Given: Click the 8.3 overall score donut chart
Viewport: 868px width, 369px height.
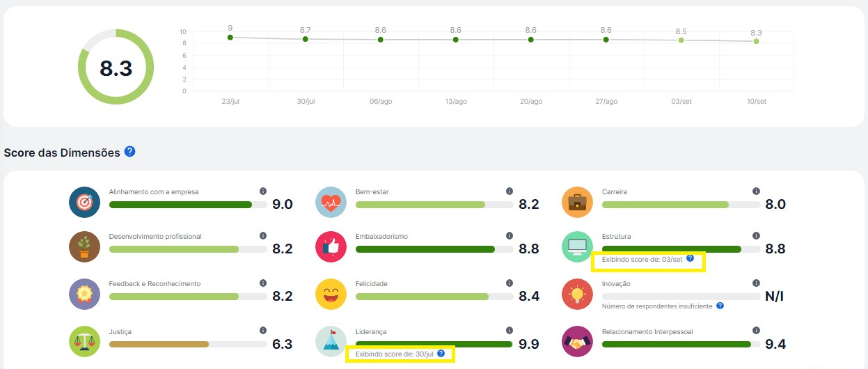Looking at the screenshot, I should pos(116,68).
